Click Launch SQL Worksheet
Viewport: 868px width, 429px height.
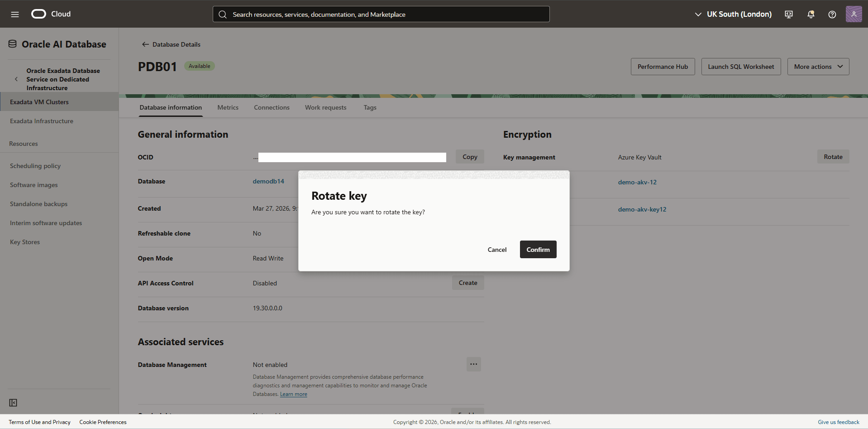[740, 66]
